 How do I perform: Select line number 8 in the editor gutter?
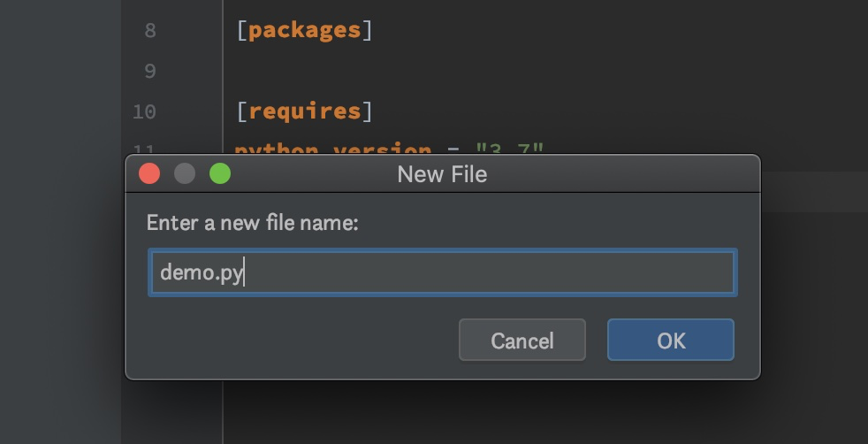click(x=150, y=30)
